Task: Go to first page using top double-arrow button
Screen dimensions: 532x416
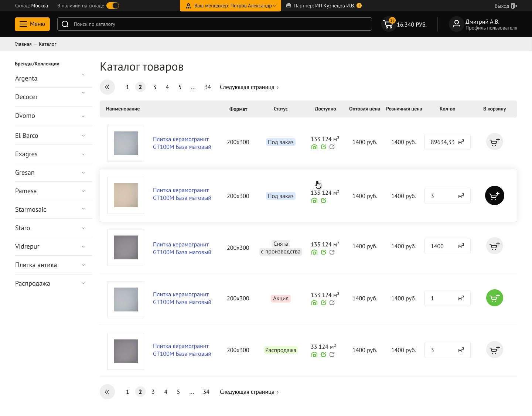Action: tap(107, 87)
